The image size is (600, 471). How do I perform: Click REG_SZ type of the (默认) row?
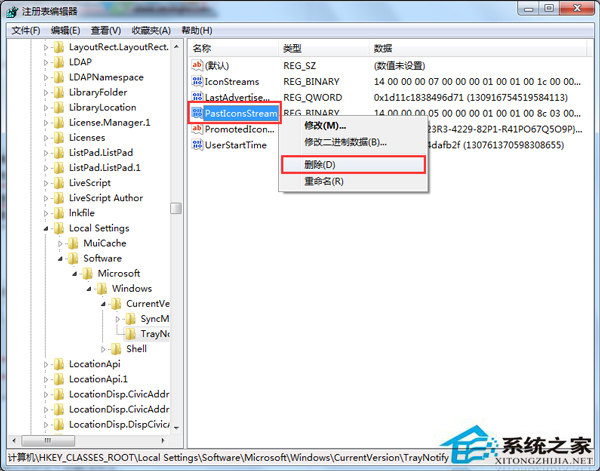300,66
